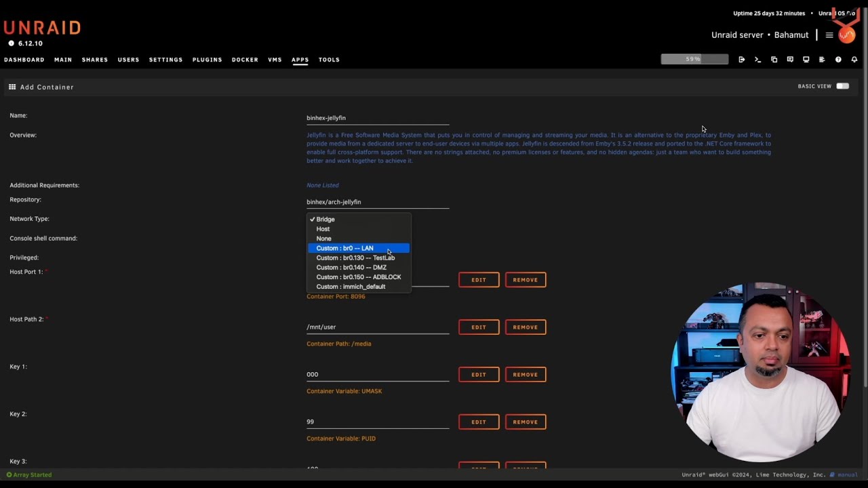Switch to the Docker tab
868x488 pixels.
245,60
